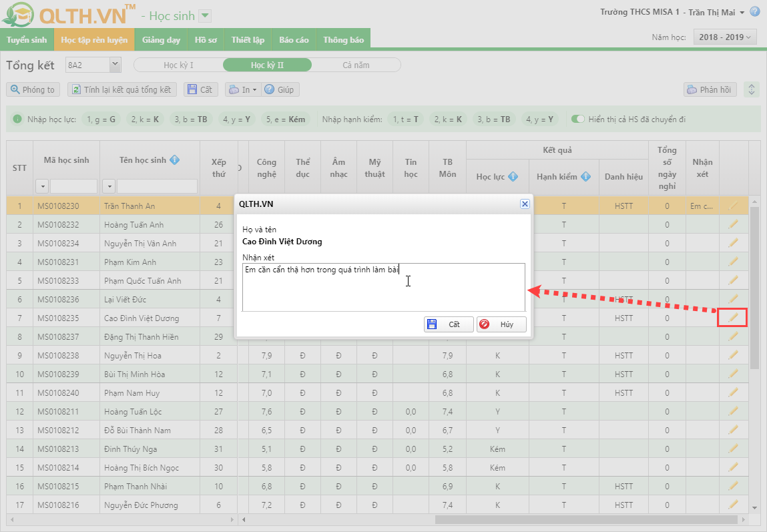Click info icon next to Tên học sinh
This screenshot has width=767, height=532.
click(x=175, y=160)
